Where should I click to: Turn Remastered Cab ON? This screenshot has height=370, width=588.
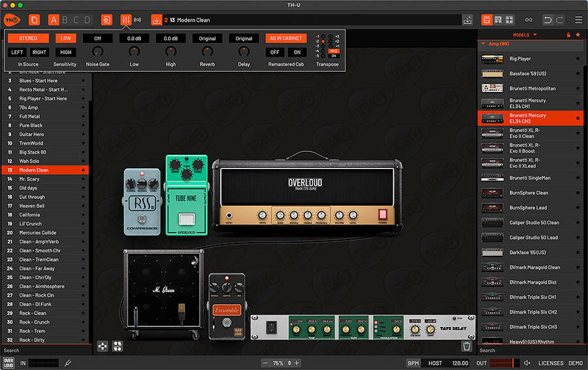(x=296, y=52)
